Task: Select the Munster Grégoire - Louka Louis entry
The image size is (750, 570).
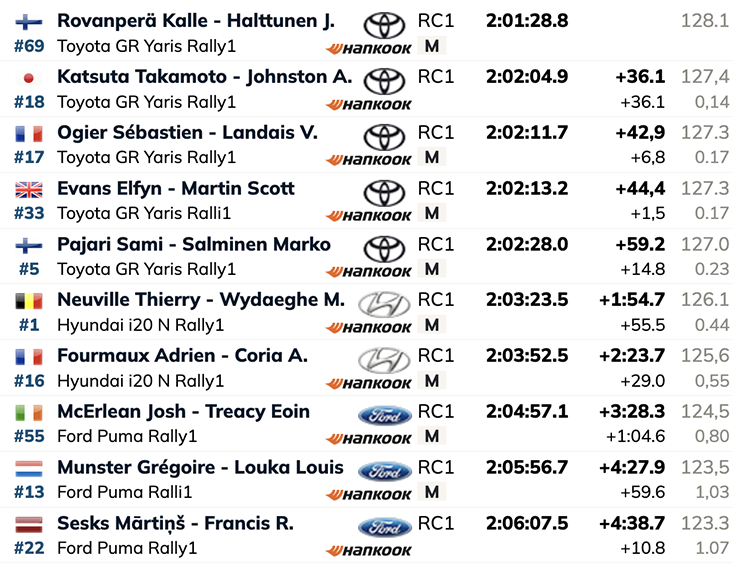Action: 200,468
